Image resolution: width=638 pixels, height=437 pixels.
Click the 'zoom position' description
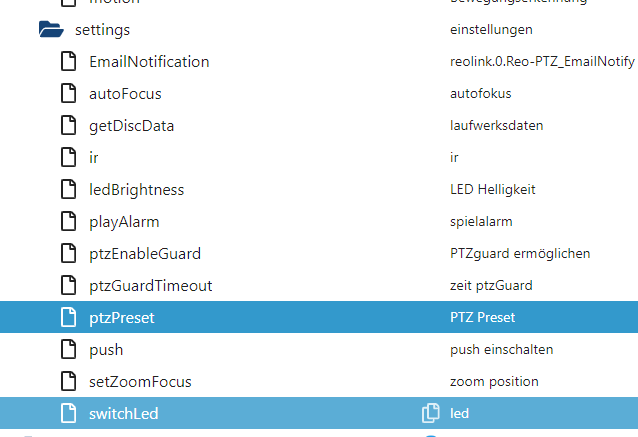494,382
